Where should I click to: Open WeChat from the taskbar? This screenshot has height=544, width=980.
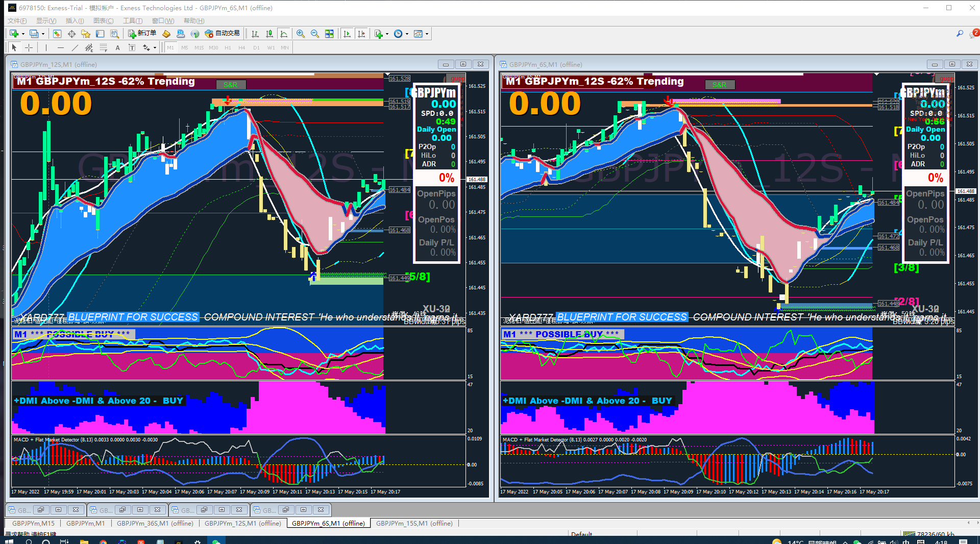(x=216, y=541)
